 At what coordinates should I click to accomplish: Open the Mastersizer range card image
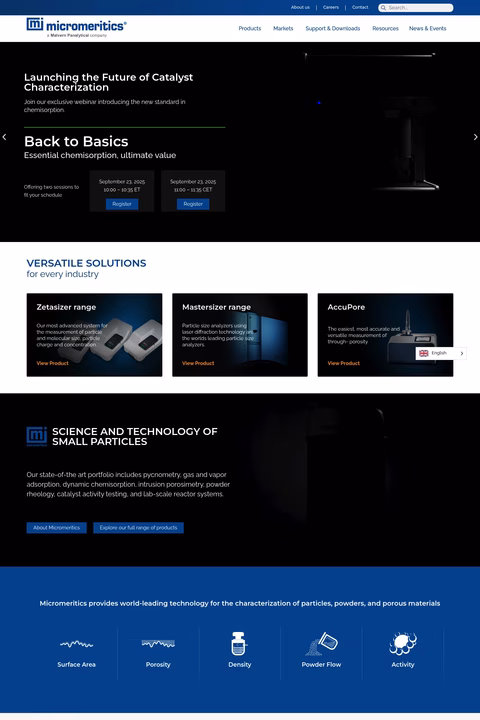(x=240, y=335)
